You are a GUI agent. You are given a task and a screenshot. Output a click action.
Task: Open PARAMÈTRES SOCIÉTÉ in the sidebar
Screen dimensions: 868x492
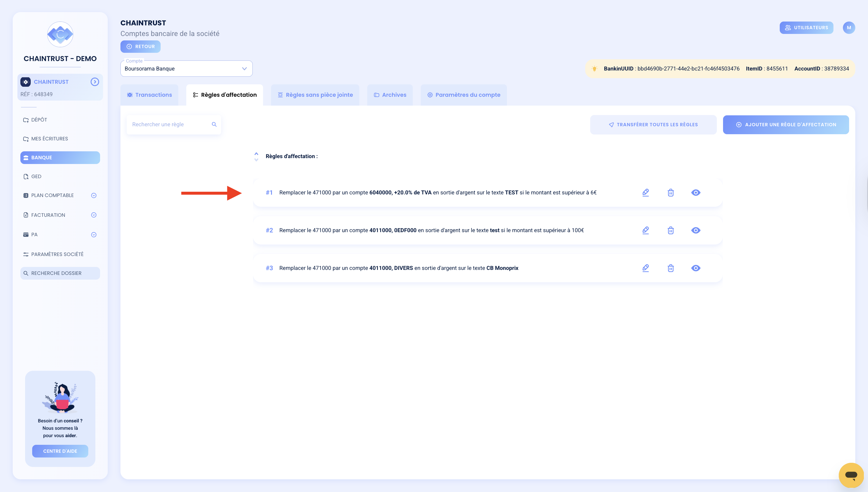60,254
